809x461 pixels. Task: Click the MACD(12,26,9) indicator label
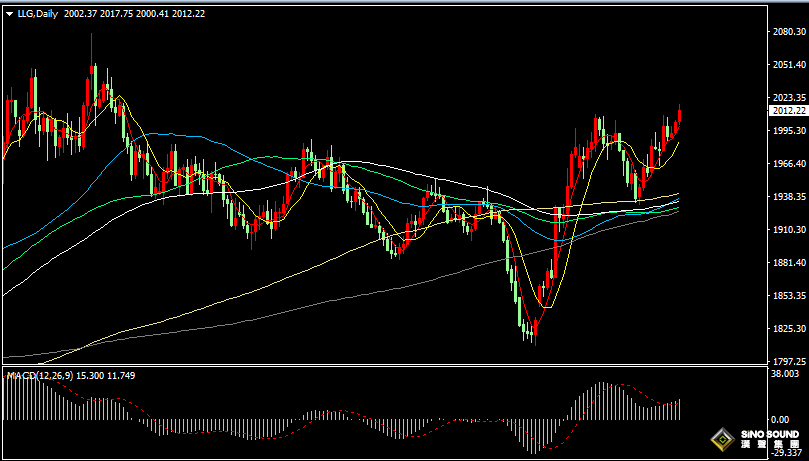tap(39, 376)
